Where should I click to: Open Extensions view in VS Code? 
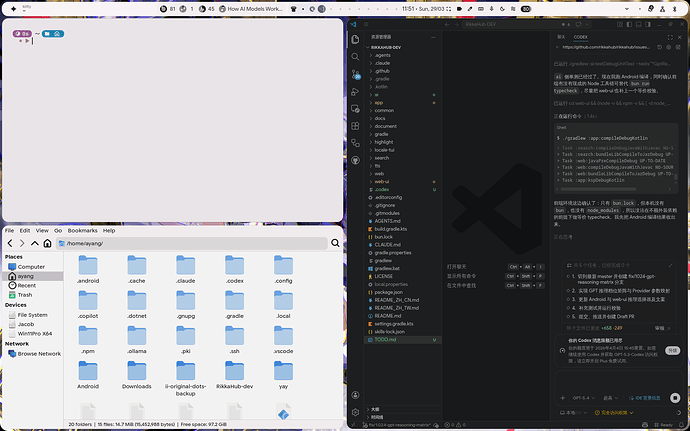[x=356, y=126]
